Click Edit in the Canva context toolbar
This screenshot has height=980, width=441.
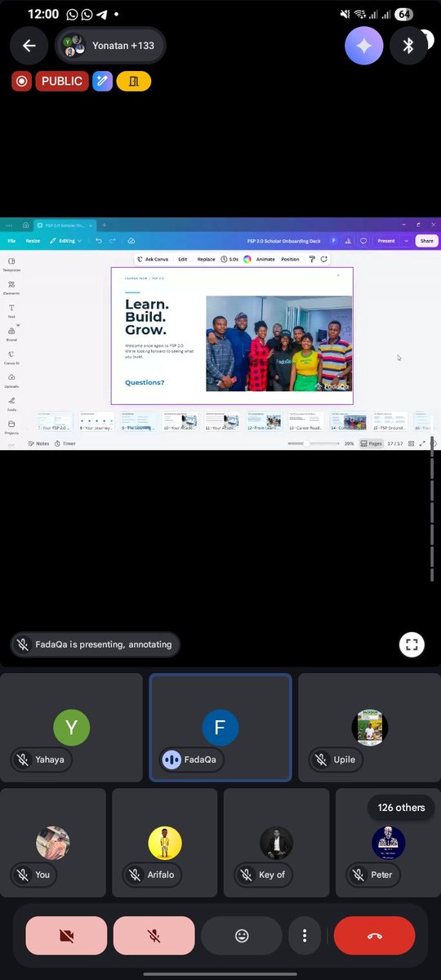(x=183, y=259)
